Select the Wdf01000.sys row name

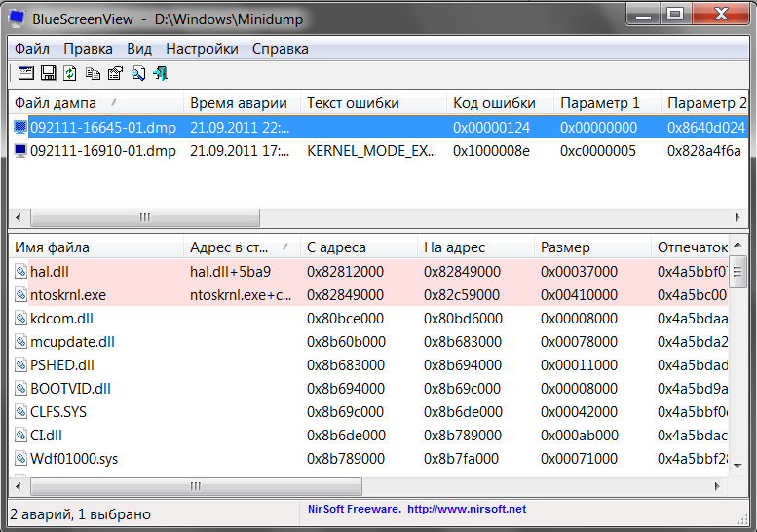tap(74, 459)
